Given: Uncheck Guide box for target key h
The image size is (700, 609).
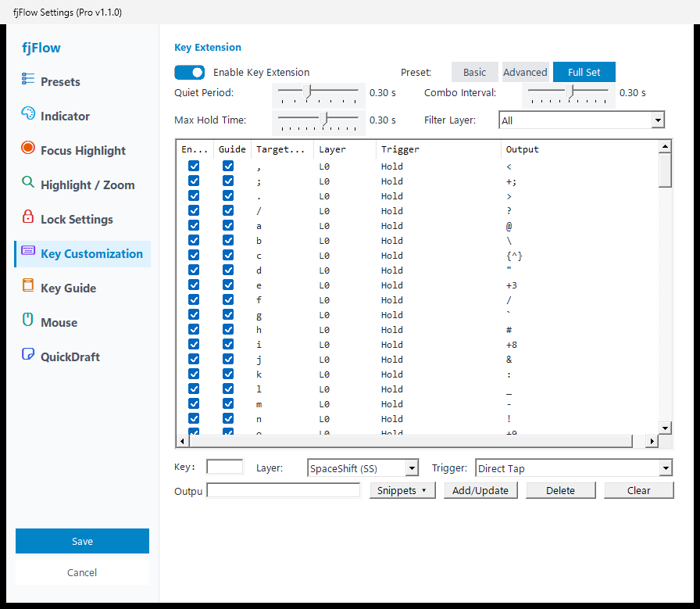Looking at the screenshot, I should click(228, 329).
